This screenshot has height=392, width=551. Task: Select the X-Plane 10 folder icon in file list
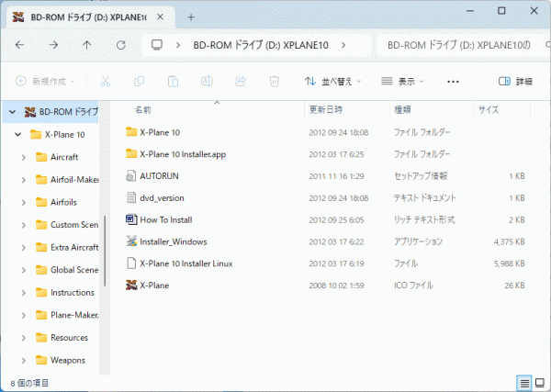click(x=131, y=132)
